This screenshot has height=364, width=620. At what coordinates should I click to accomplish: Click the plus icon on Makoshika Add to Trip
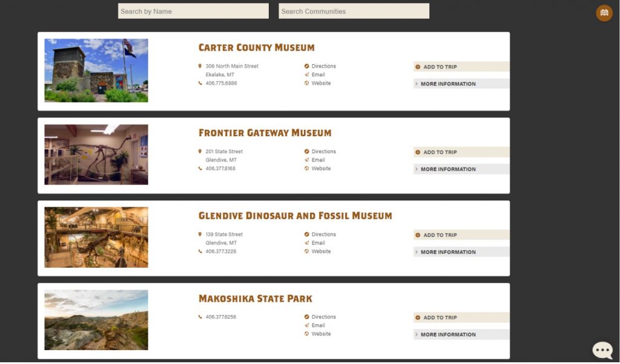(x=418, y=318)
